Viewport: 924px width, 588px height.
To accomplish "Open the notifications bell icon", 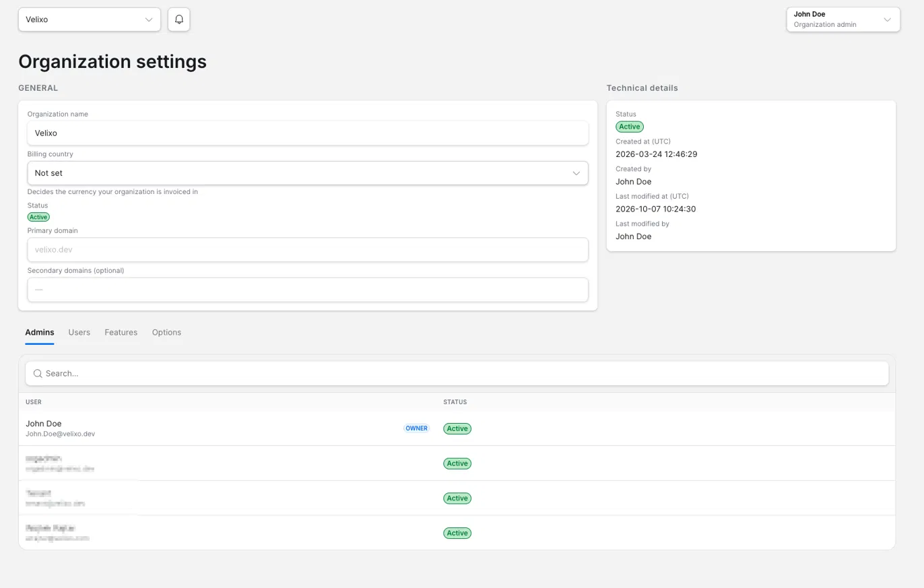I will coord(178,20).
